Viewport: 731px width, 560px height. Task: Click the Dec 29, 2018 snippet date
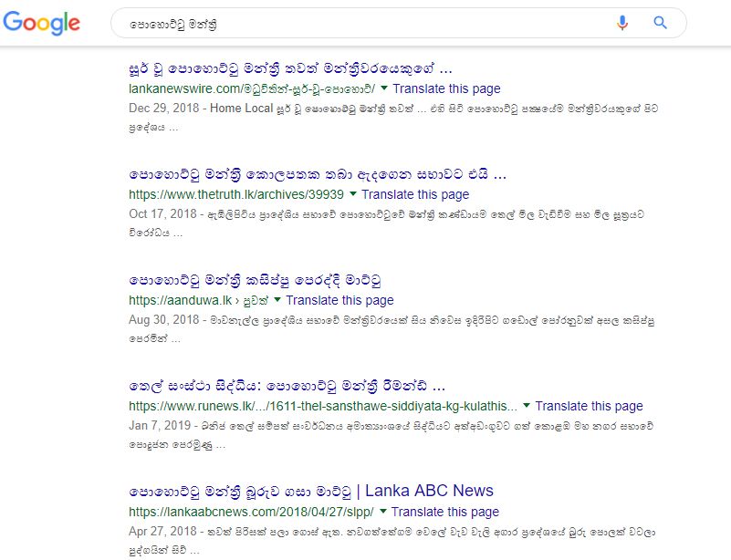pyautogui.click(x=163, y=109)
